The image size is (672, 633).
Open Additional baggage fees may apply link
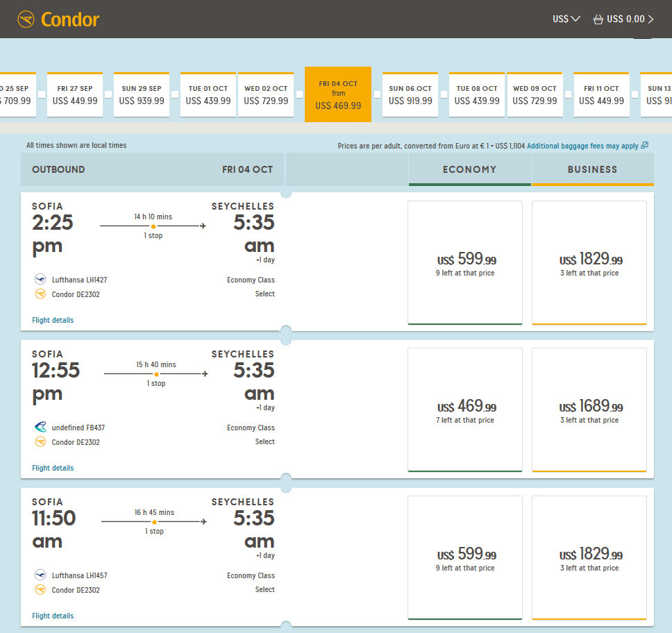pyautogui.click(x=583, y=146)
